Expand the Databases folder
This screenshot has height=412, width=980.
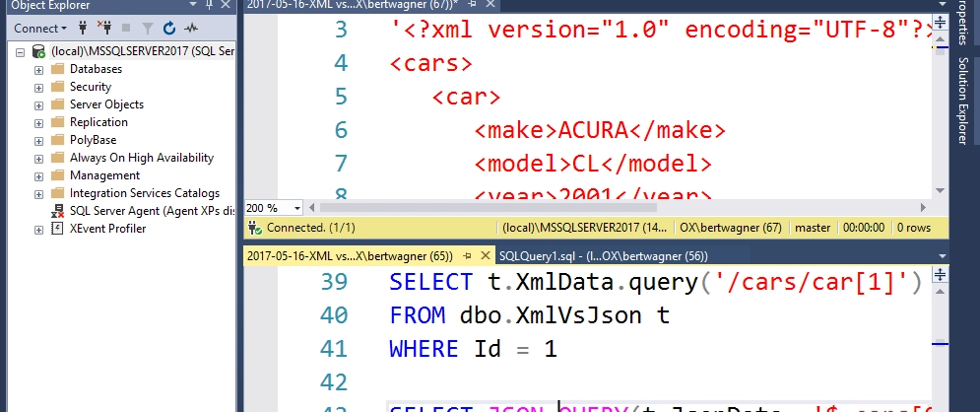(38, 70)
